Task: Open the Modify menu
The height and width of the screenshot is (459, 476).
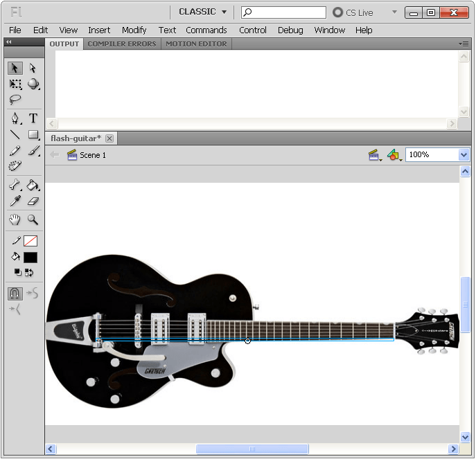Action: click(x=134, y=30)
